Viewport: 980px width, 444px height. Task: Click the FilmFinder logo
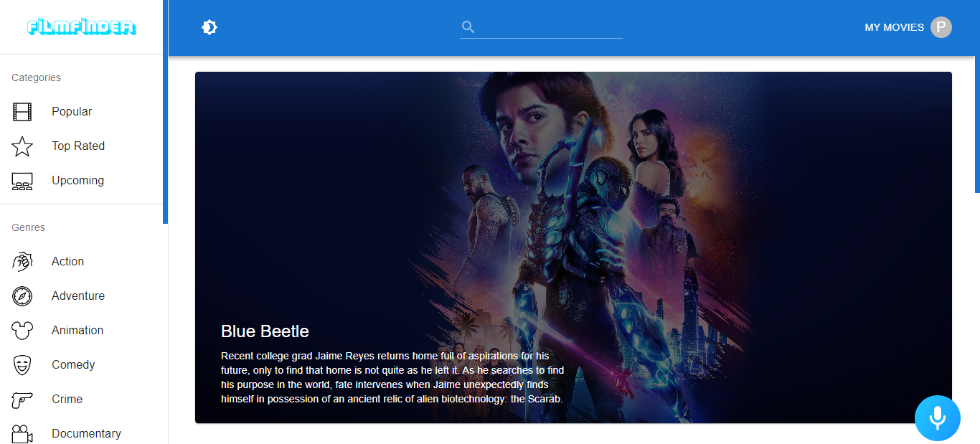(81, 27)
